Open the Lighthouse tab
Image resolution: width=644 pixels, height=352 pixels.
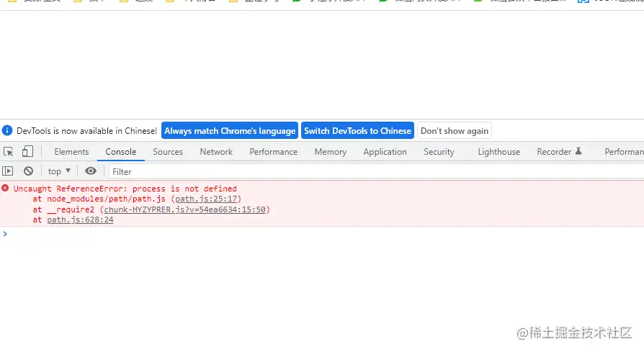(x=498, y=152)
